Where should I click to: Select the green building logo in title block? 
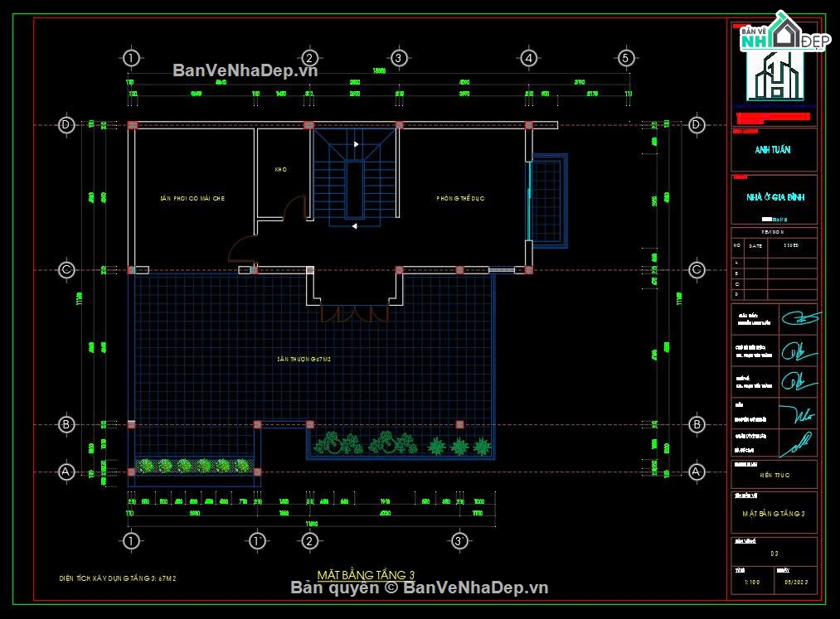point(775,75)
